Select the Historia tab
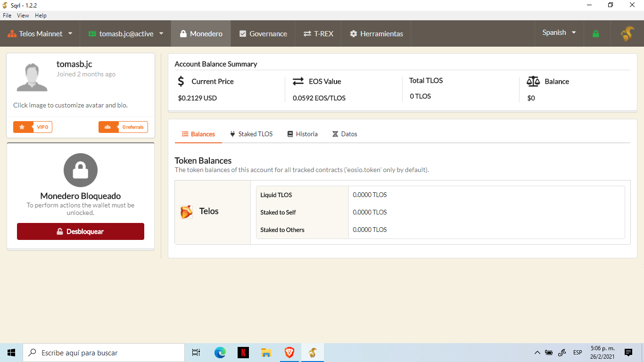Image resolution: width=644 pixels, height=362 pixels. [x=302, y=134]
